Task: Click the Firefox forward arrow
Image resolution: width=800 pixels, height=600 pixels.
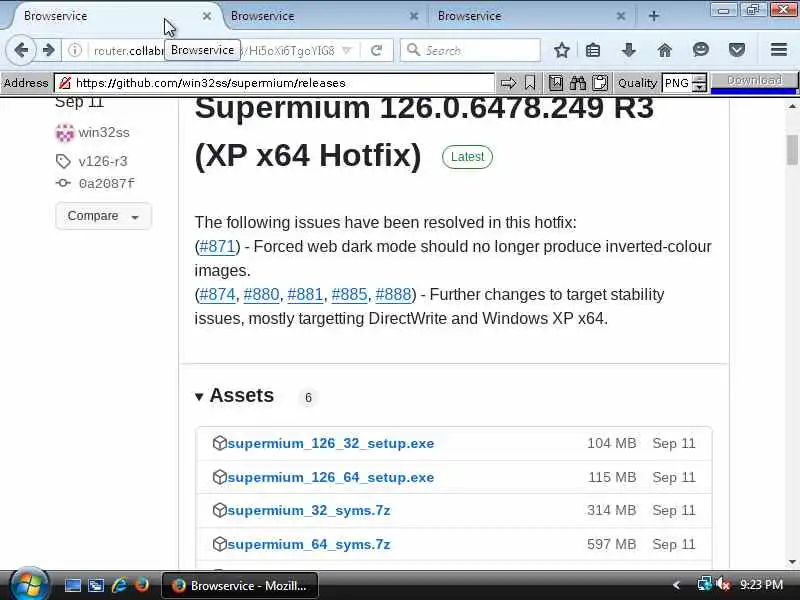Action: click(x=48, y=50)
